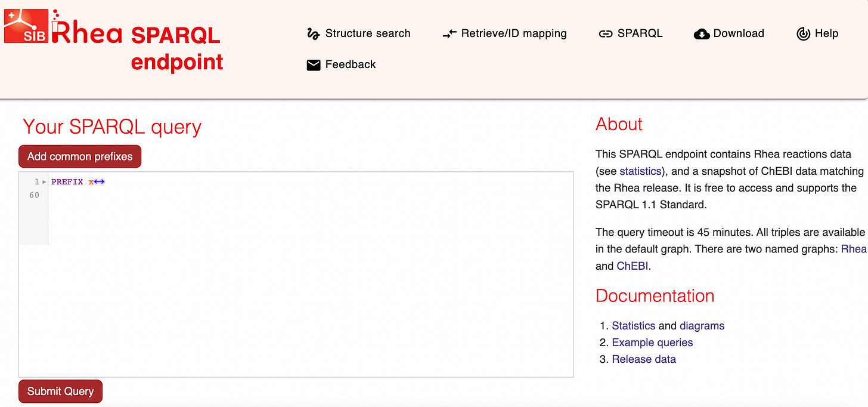Click the Feedback envelope icon
The image size is (868, 407).
(x=314, y=65)
